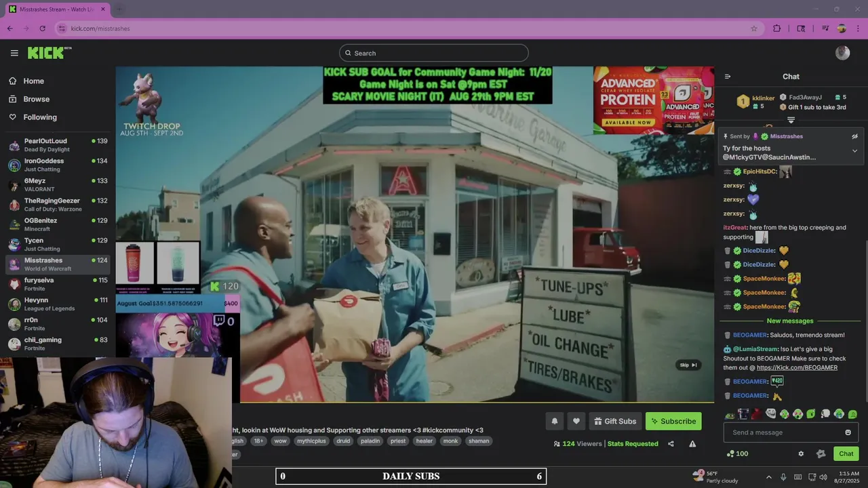Screen dimensions: 868x488
Task: Click the monk stream tag
Action: pos(450,441)
